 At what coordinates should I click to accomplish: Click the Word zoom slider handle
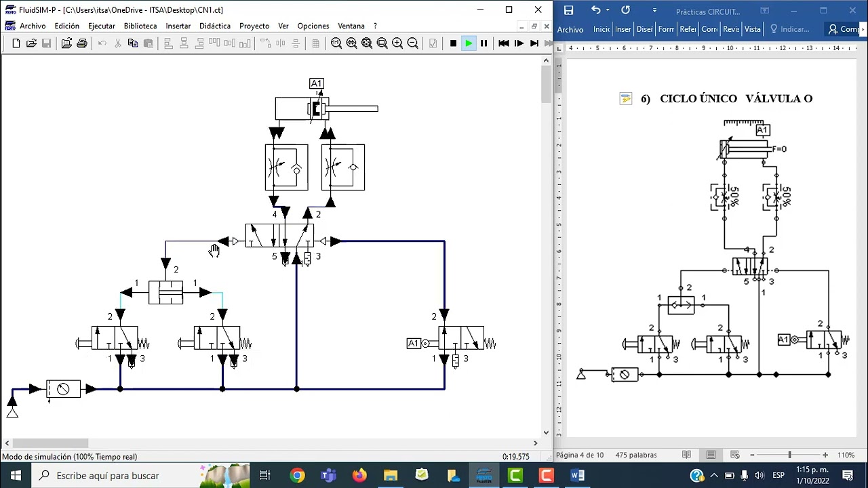pyautogui.click(x=789, y=455)
